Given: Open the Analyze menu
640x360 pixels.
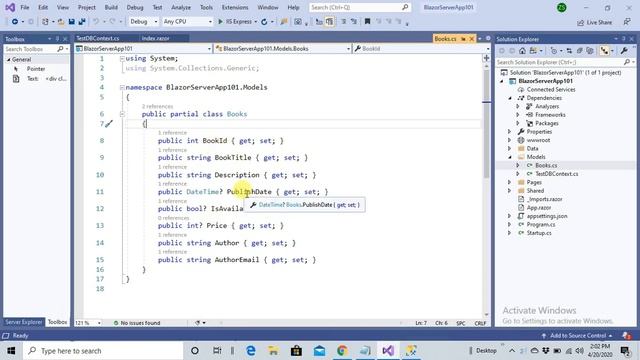Looking at the screenshot, I should [x=181, y=7].
